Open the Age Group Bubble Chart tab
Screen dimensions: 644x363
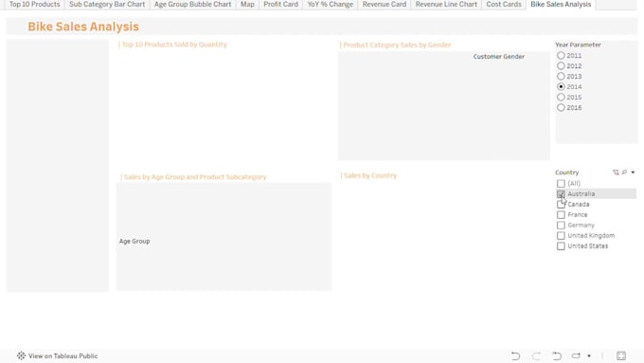(192, 5)
